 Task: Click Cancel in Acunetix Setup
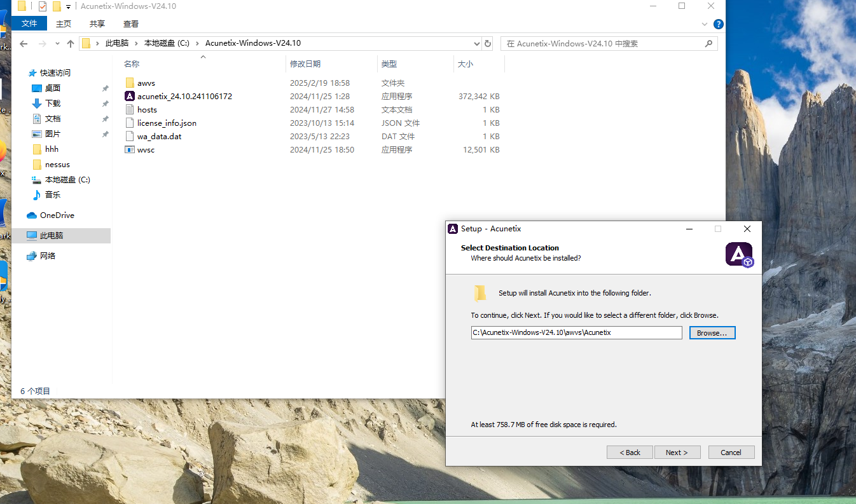731,453
